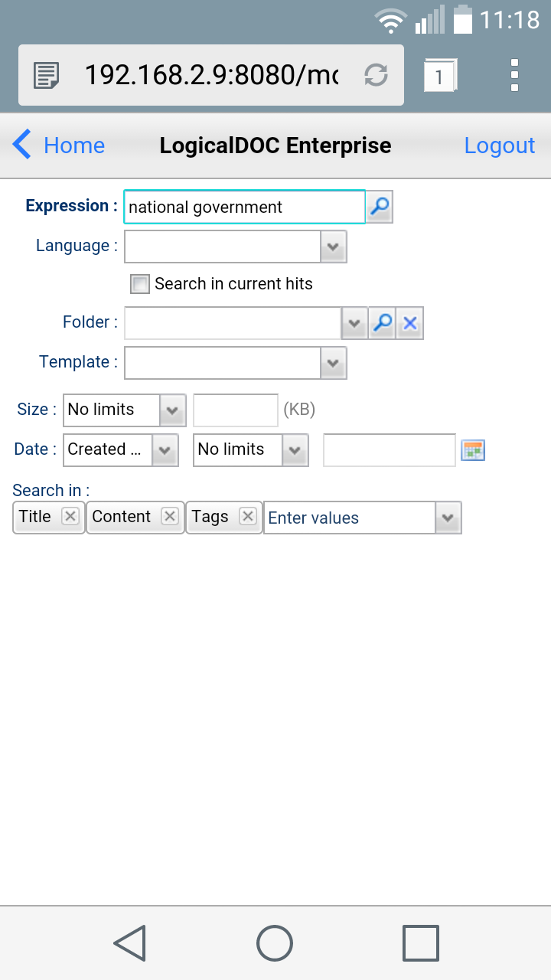Click the LogicalDOC Enterprise title
Image resolution: width=551 pixels, height=980 pixels.
tap(275, 145)
